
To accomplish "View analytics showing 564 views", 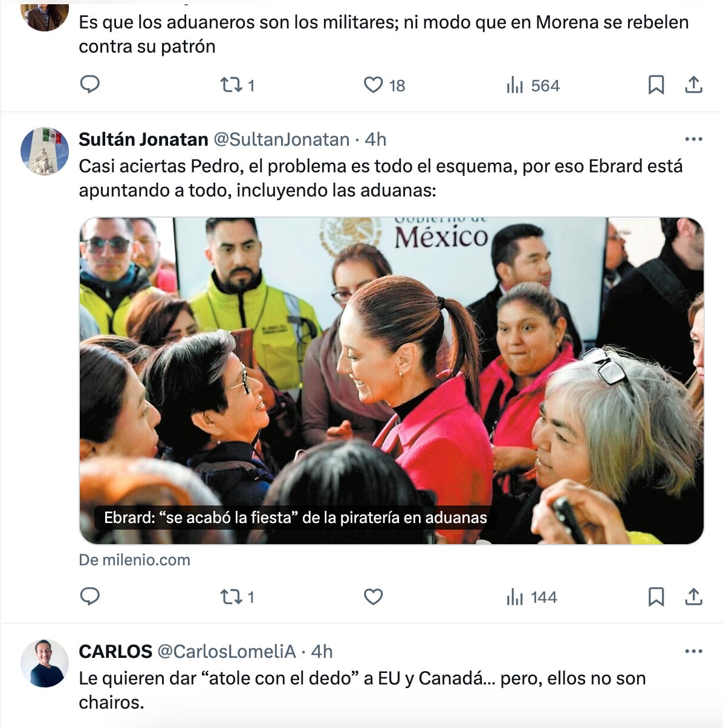I will pos(533,85).
